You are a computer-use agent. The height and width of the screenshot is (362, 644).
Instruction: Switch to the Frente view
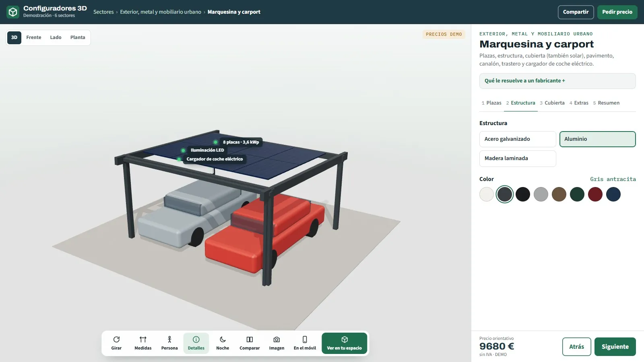pos(34,37)
